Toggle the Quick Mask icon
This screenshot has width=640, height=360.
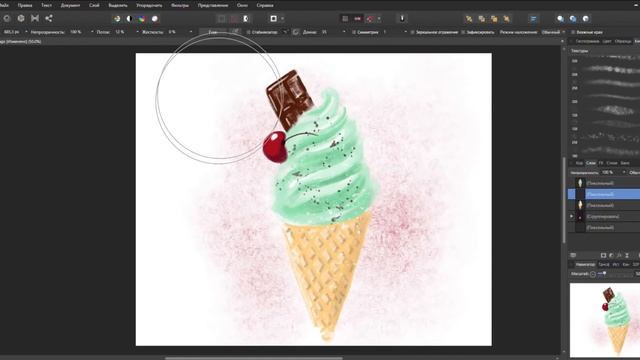[x=273, y=19]
